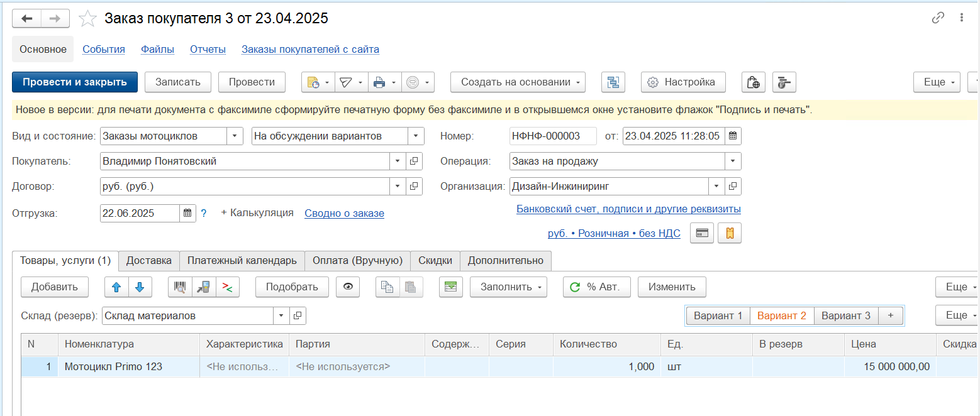The width and height of the screenshot is (980, 416).
Task: Open calendar picker for Отгрузка date
Action: tap(187, 213)
